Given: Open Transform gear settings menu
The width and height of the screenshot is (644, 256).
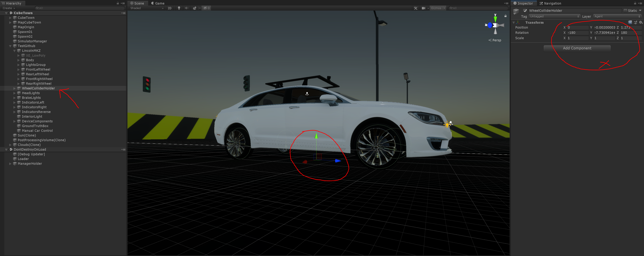Looking at the screenshot, I should point(640,22).
